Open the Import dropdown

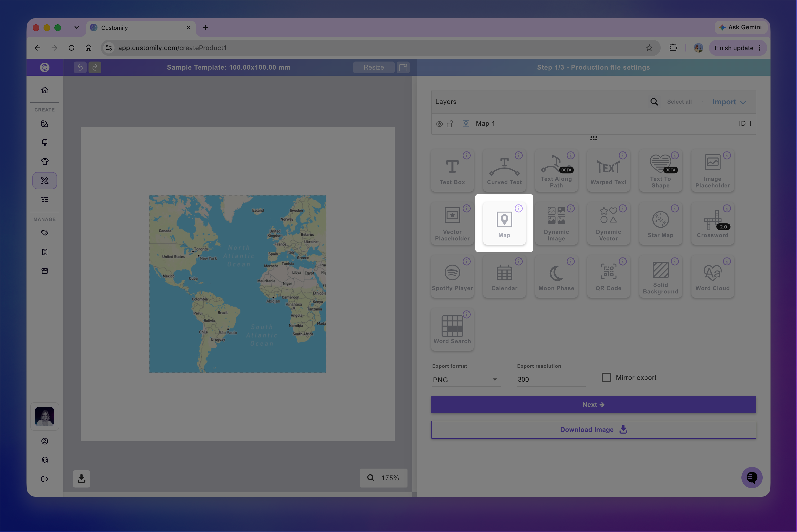pyautogui.click(x=729, y=102)
